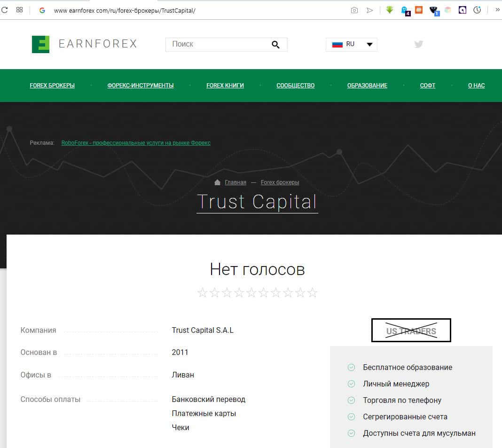Viewport: 502px width, 448px height.
Task: Open the speed dial grid icon
Action: coord(20,10)
